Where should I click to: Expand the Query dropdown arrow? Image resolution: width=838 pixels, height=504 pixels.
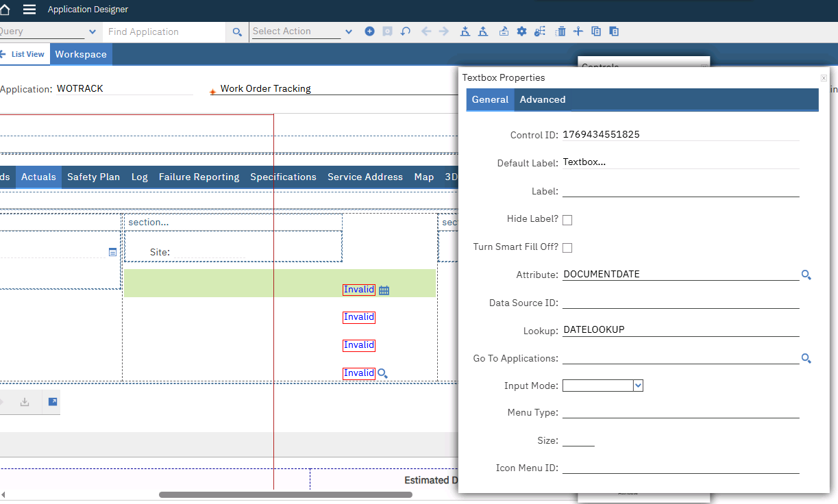tap(93, 32)
